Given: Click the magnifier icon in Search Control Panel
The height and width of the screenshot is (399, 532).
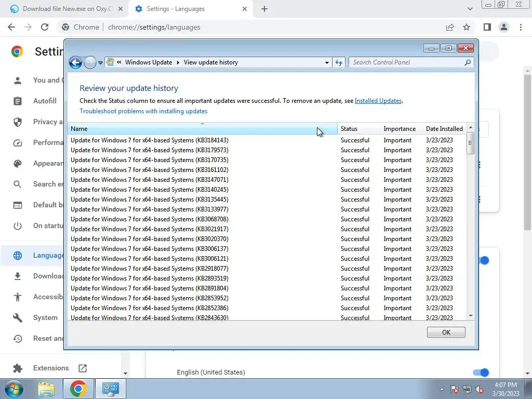Looking at the screenshot, I should pos(468,62).
